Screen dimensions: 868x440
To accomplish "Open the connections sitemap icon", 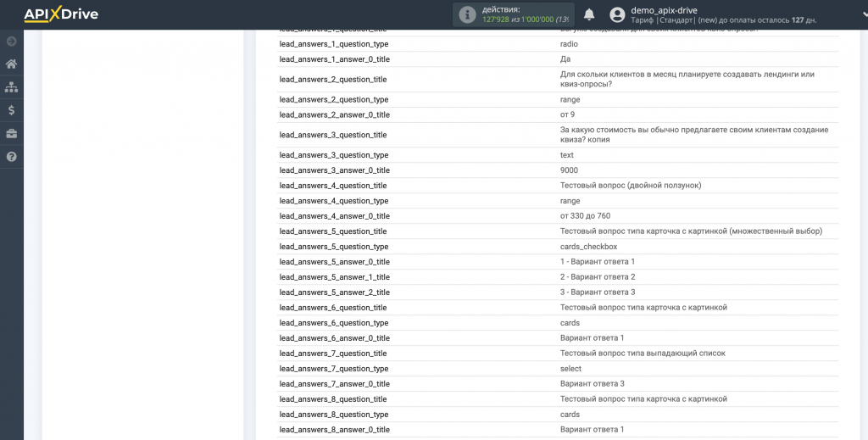I will pyautogui.click(x=11, y=86).
